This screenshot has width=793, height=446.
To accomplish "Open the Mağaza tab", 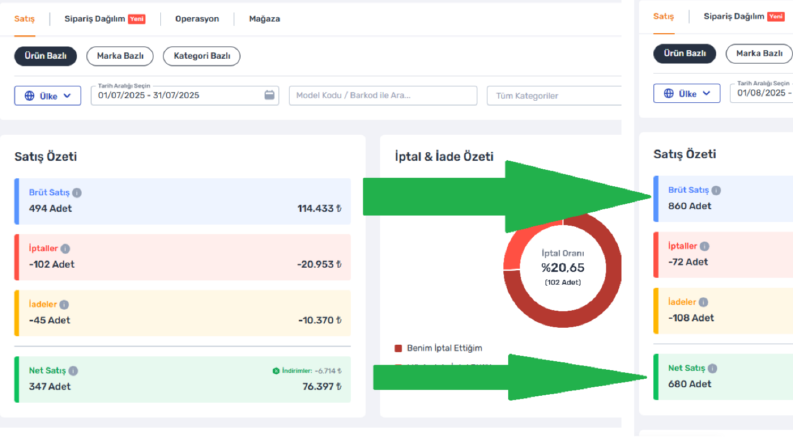I will click(265, 19).
